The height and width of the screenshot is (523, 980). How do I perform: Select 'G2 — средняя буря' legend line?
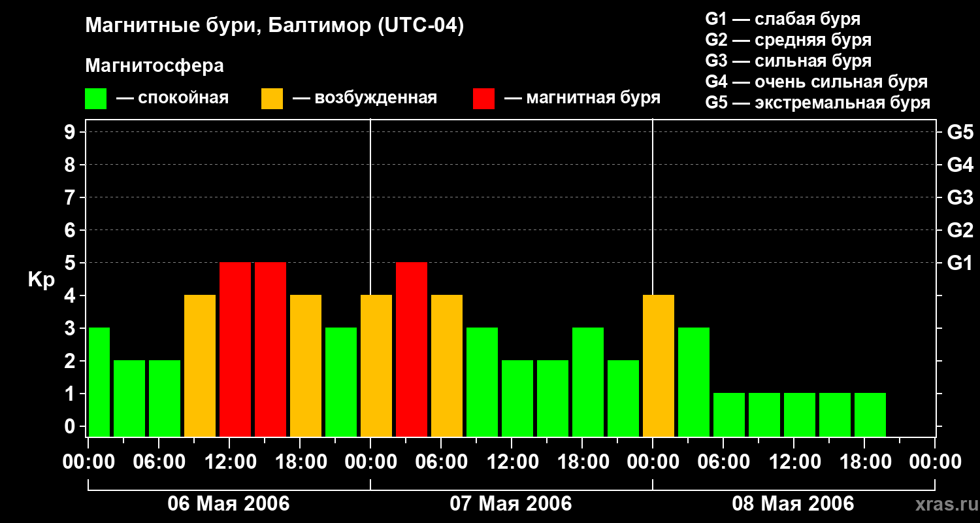point(788,40)
